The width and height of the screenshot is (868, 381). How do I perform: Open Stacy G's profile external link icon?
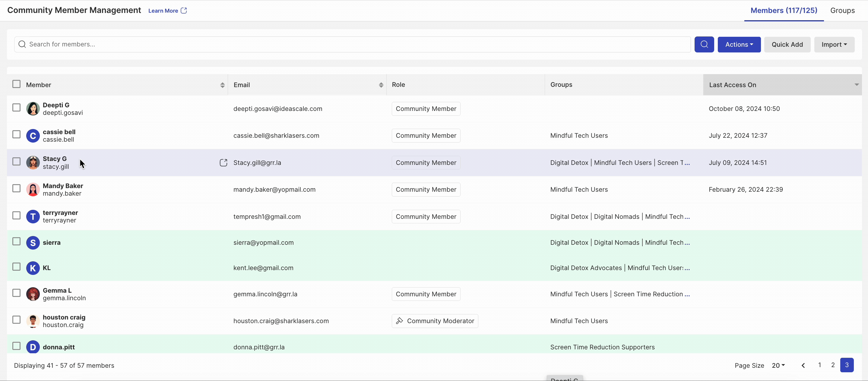coord(223,163)
